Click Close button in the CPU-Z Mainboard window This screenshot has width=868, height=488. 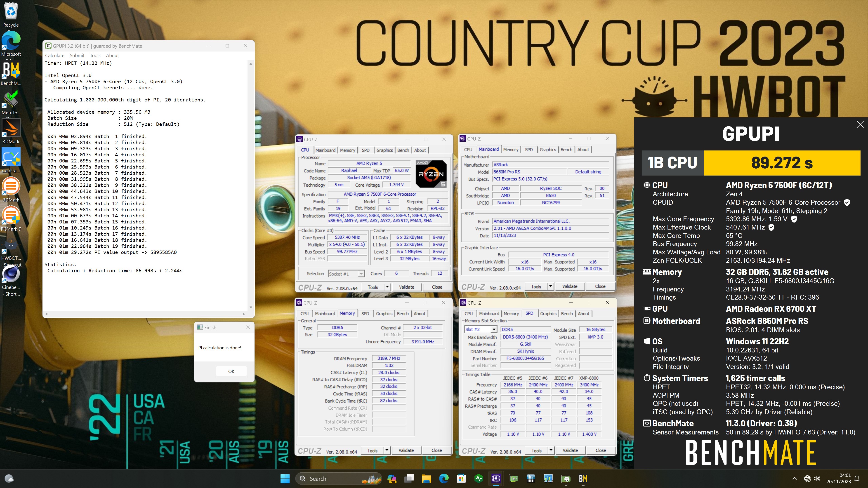click(600, 286)
